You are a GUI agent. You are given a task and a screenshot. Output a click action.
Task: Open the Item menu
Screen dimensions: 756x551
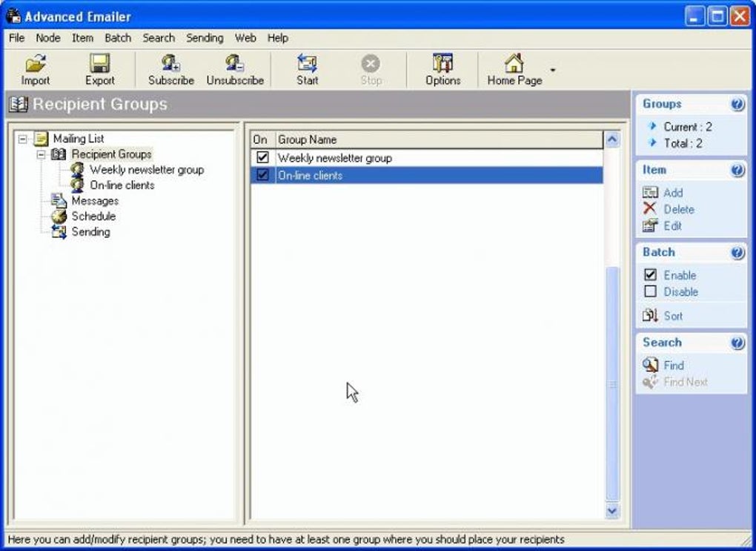[x=82, y=38]
